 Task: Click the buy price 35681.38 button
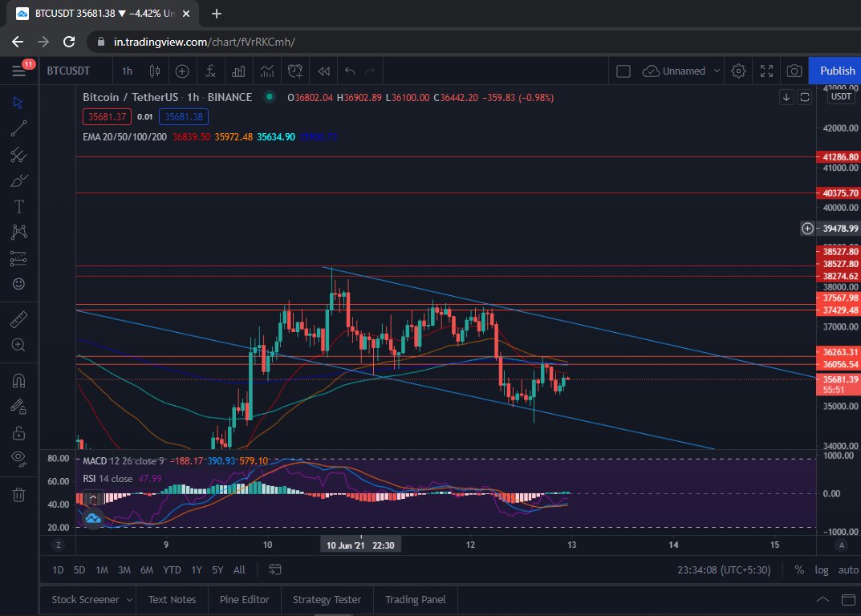(184, 116)
